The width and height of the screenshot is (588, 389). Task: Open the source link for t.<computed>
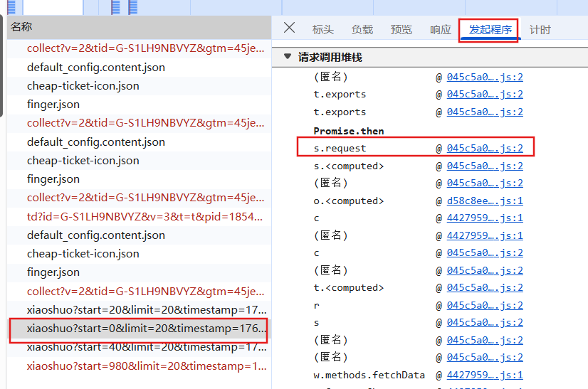coord(484,288)
